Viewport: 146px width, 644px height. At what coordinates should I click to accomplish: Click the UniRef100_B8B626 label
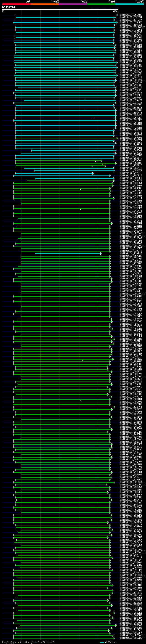(131, 108)
